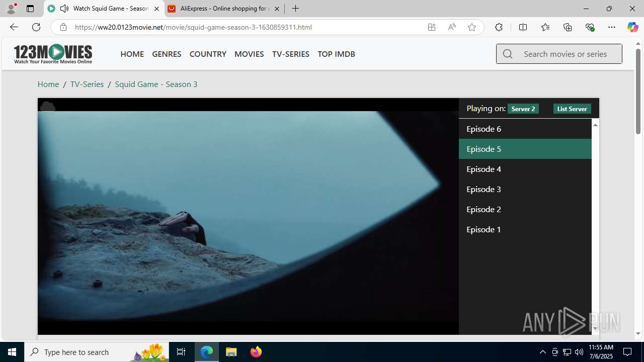The image size is (644, 362).
Task: View site information lock icon in address bar
Action: point(63,27)
